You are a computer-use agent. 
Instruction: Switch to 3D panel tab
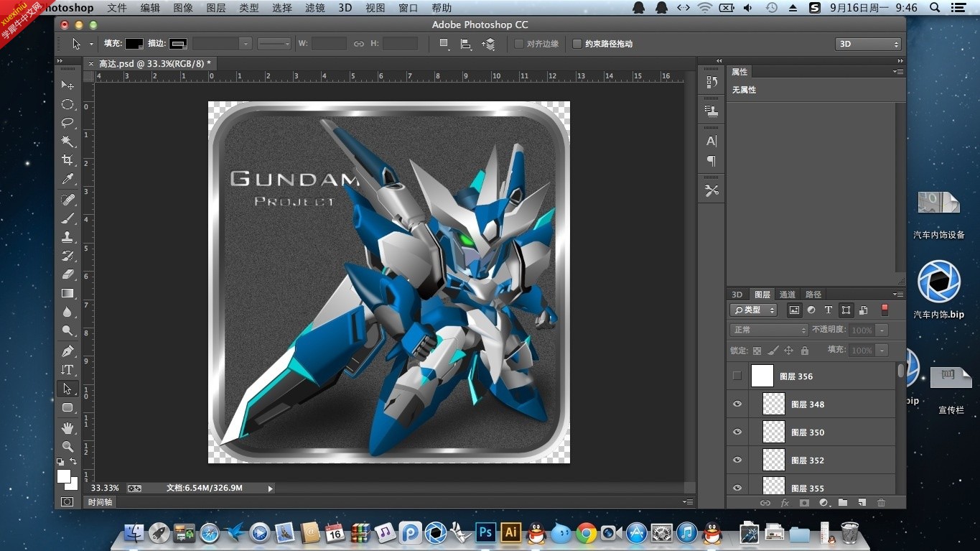(737, 295)
